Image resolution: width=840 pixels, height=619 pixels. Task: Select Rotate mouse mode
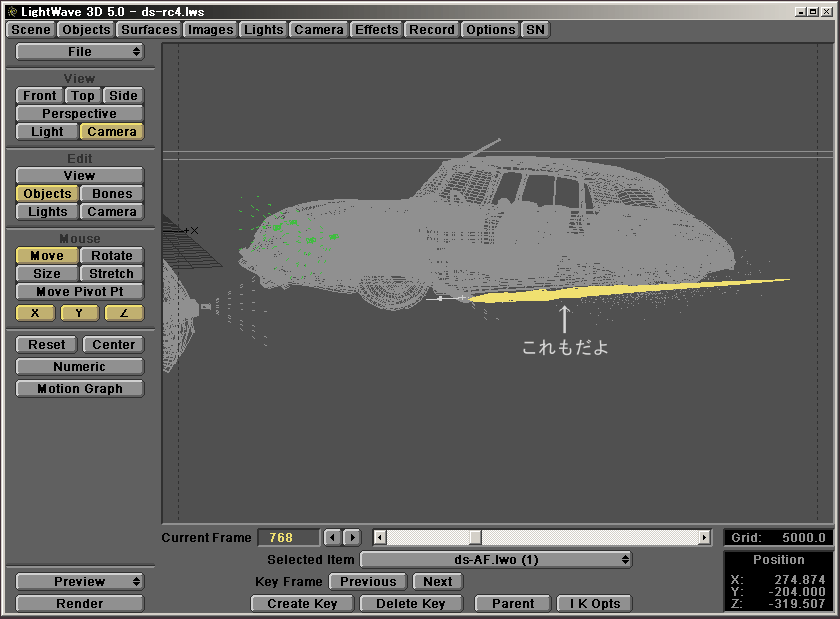pos(111,256)
